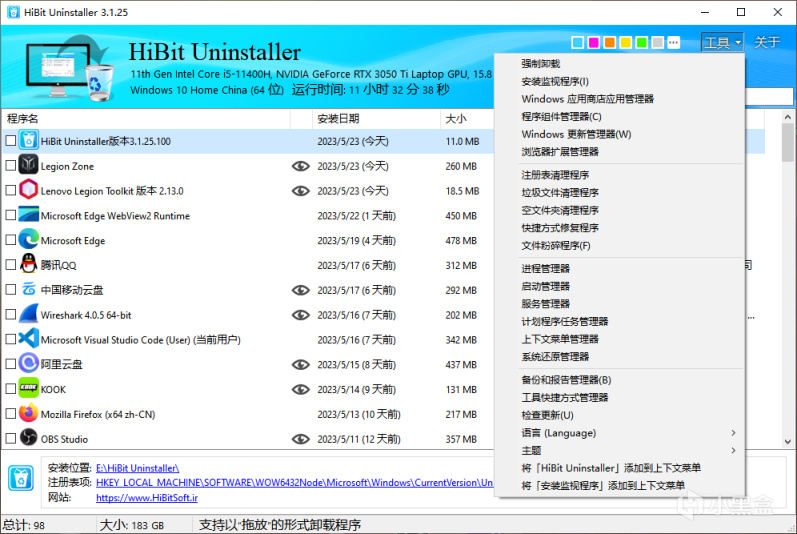Check the KOOK checkbox
The image size is (797, 534).
tap(11, 389)
